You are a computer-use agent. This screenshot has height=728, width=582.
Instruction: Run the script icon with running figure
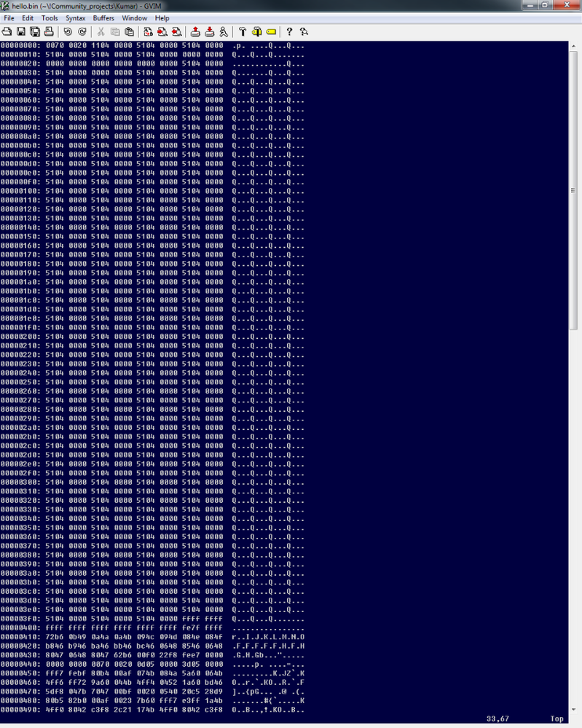(x=224, y=31)
